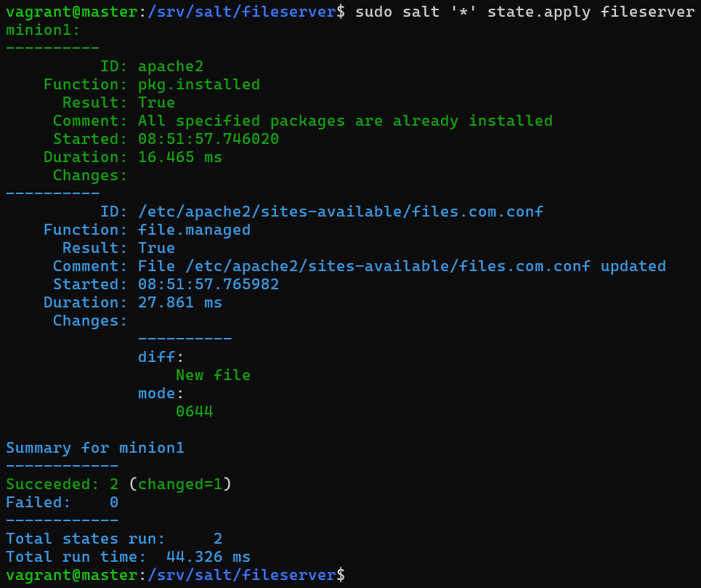Click the 'Summary for minion1' heading
The image size is (701, 588).
[x=95, y=448]
